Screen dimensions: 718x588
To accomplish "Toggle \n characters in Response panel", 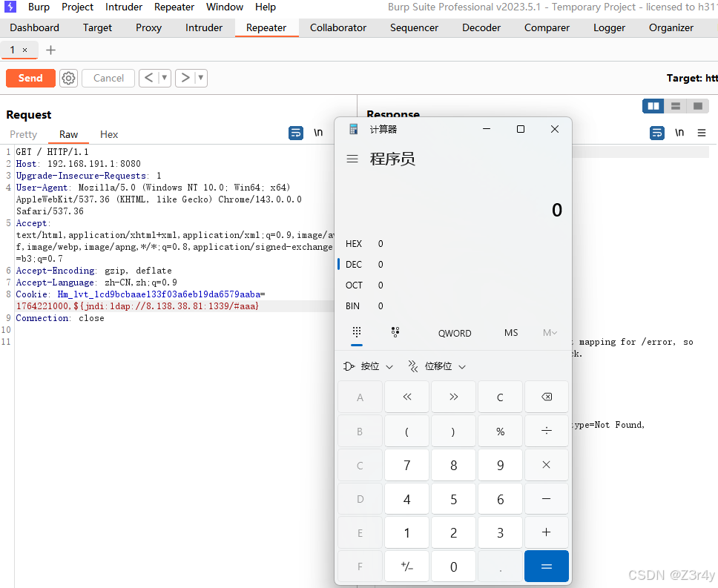I will coord(679,133).
